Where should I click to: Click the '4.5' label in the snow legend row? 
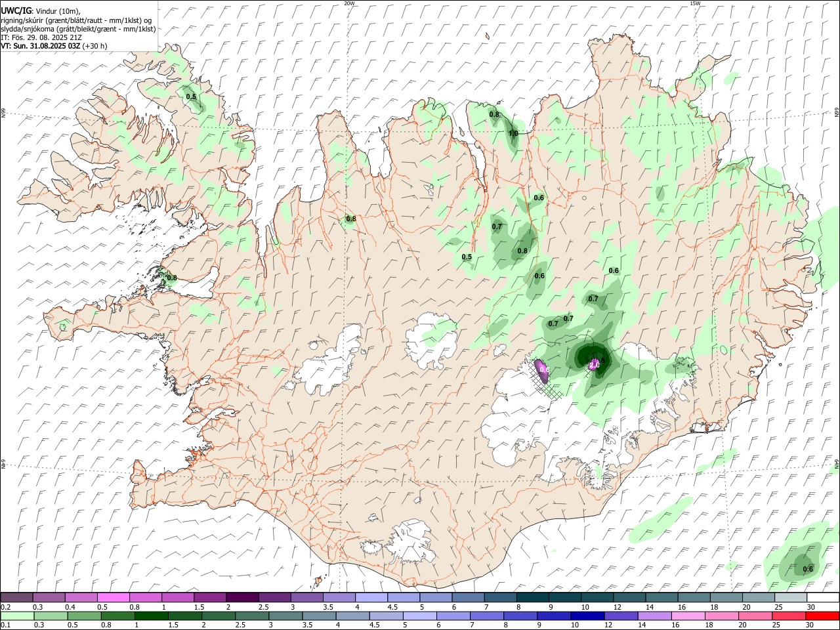(392, 607)
